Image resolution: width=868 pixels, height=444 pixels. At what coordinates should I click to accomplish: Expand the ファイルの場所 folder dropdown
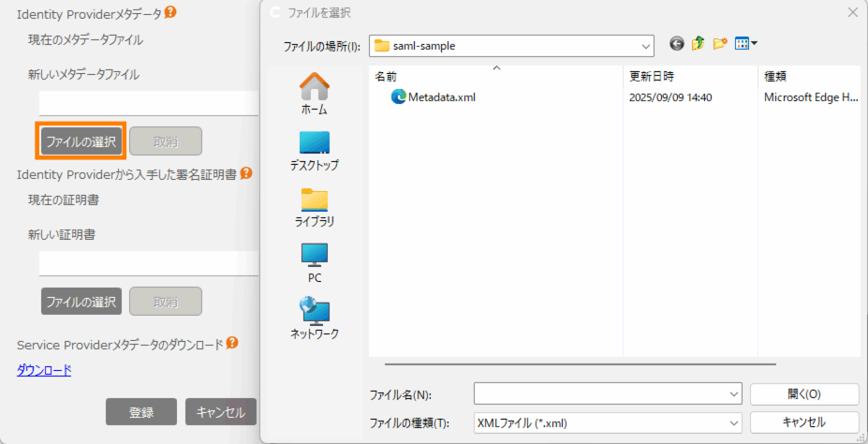pyautogui.click(x=645, y=45)
